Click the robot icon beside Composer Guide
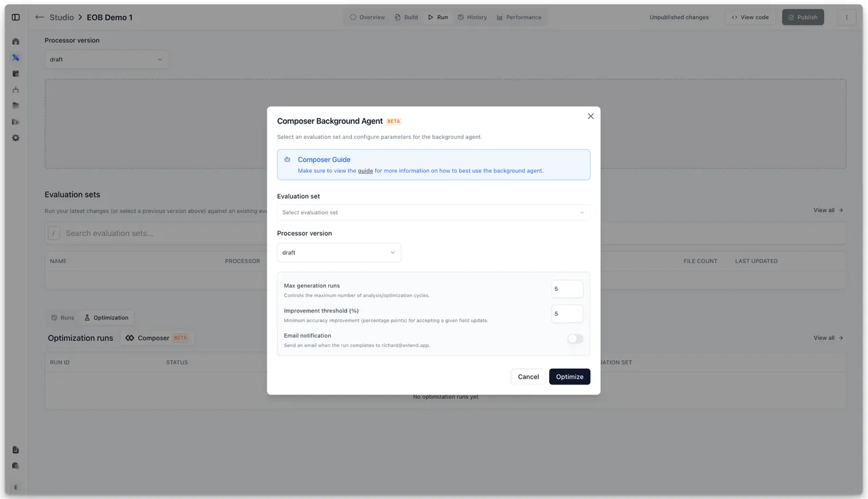This screenshot has width=868, height=499. point(288,159)
